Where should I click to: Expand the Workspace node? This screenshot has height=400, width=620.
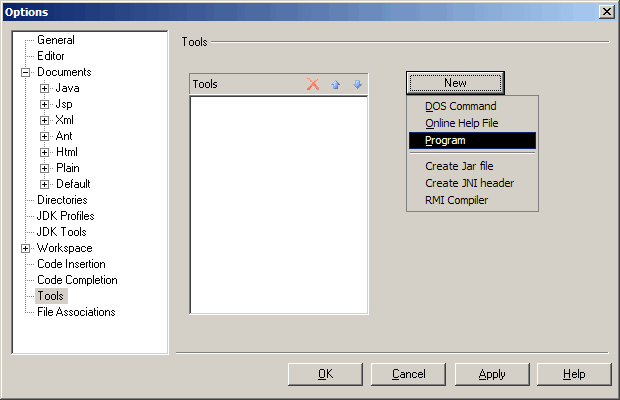tap(26, 248)
